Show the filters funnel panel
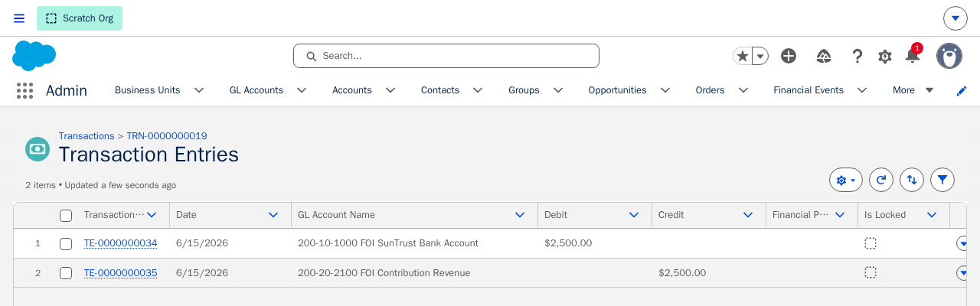The image size is (980, 306). 942,180
